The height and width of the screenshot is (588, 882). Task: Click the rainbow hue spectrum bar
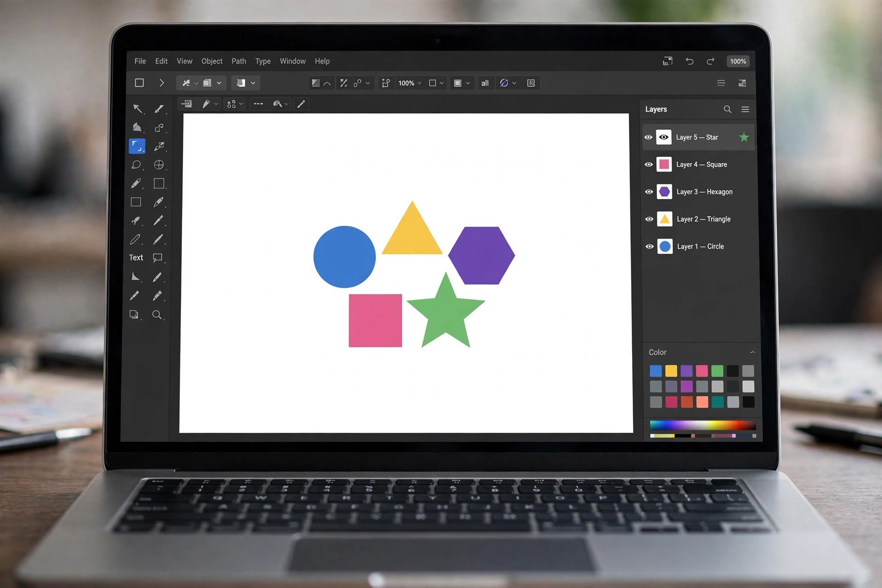(702, 425)
